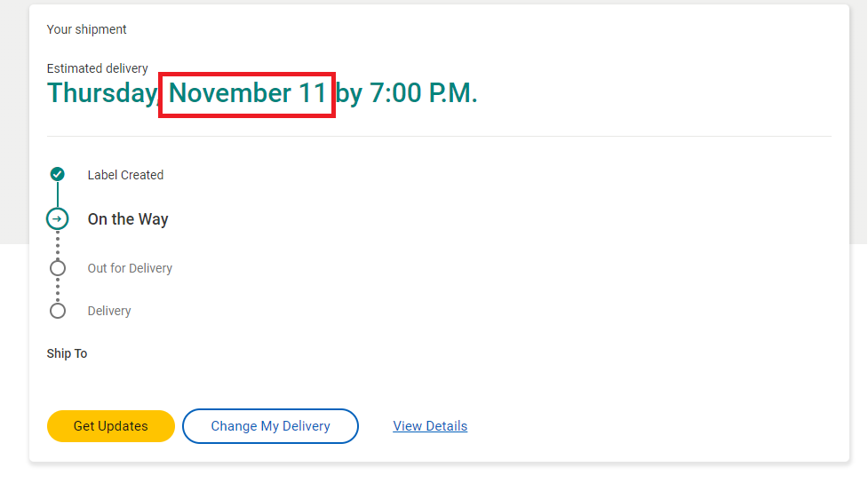868x483 pixels.
Task: Select the Delivery status text
Action: click(x=109, y=311)
